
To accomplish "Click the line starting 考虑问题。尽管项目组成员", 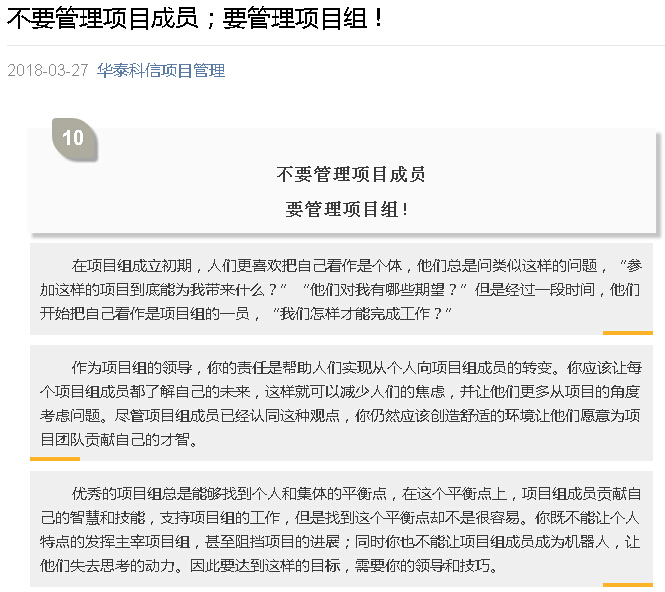I will click(x=340, y=415).
